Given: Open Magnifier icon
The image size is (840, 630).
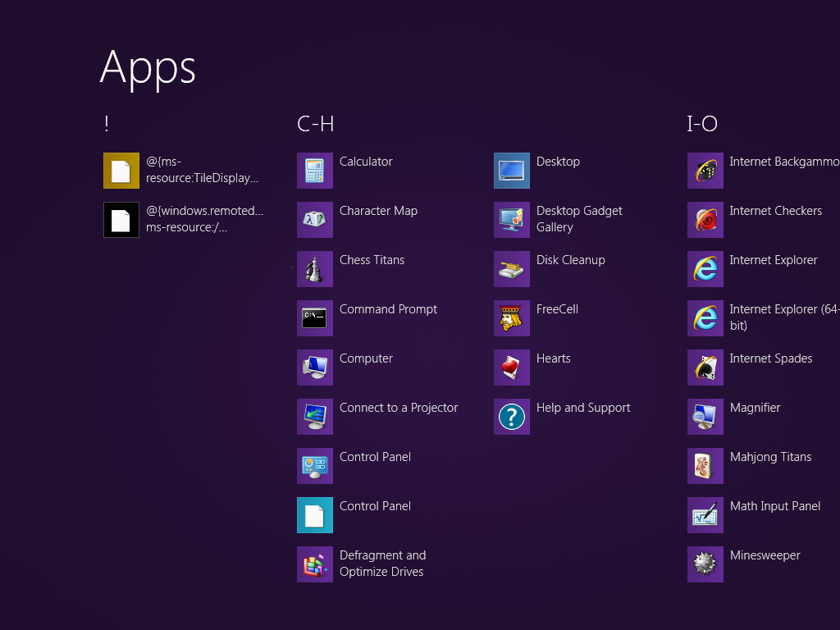Looking at the screenshot, I should [705, 417].
